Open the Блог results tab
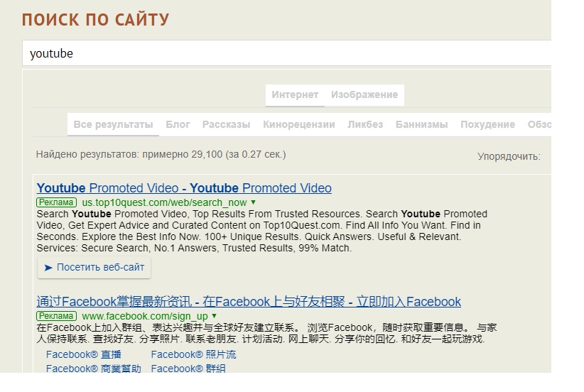Screen dimensions: 584x392 (x=178, y=125)
